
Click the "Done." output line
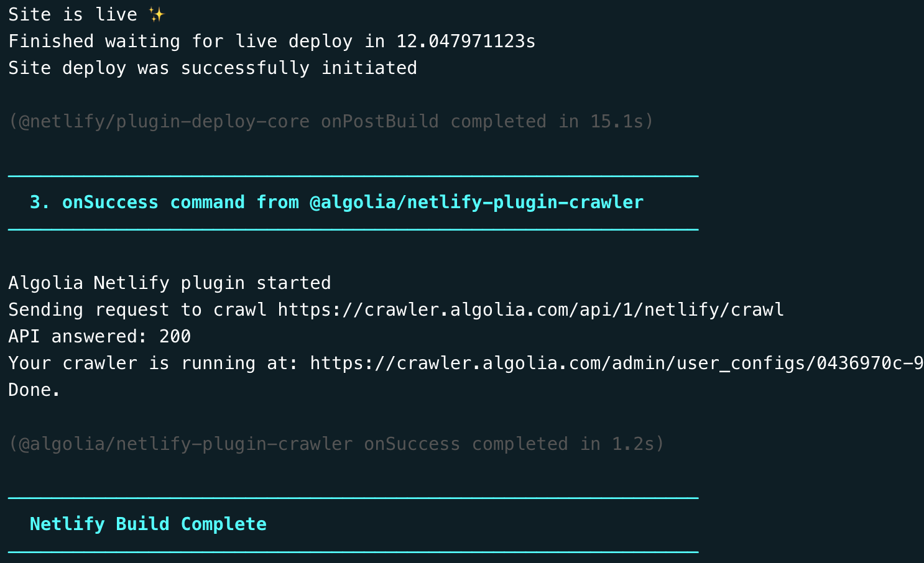pyautogui.click(x=34, y=390)
